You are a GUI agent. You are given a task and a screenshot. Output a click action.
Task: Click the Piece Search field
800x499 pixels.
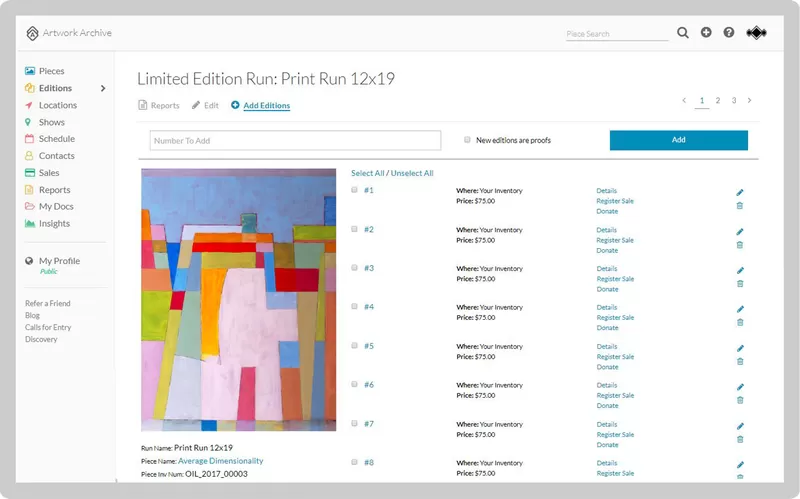click(617, 34)
